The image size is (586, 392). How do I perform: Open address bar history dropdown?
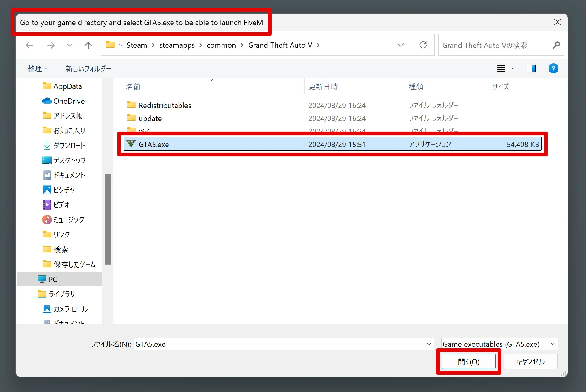pos(401,45)
